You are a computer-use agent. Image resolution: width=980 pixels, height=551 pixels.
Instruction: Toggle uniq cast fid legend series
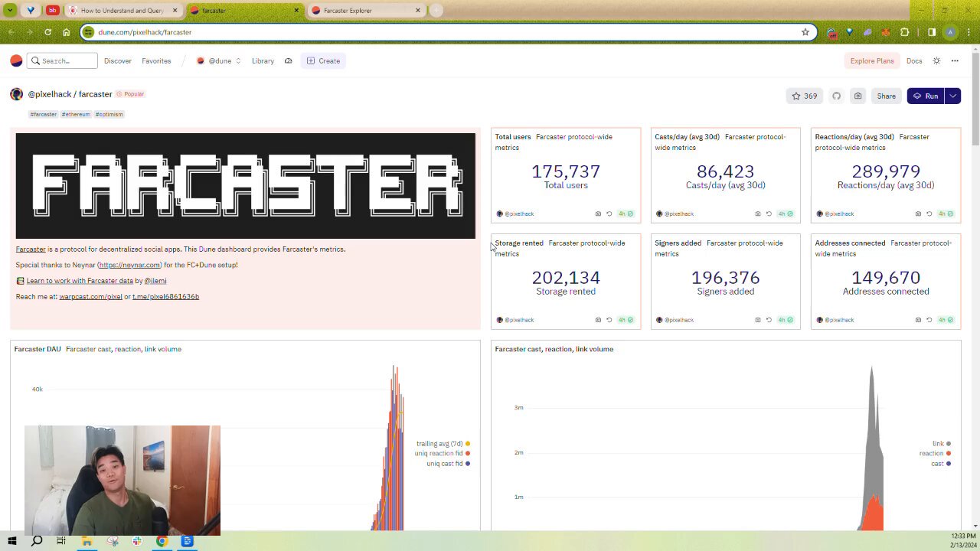(x=449, y=464)
